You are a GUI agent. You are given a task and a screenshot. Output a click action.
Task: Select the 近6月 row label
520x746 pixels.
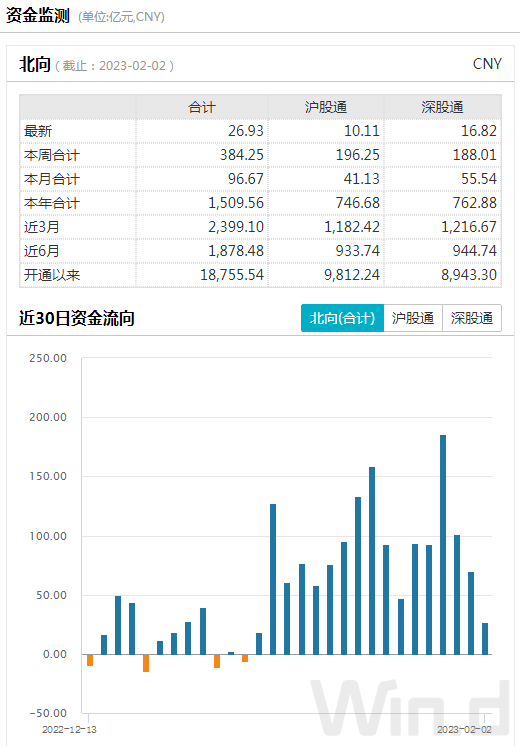[41, 251]
